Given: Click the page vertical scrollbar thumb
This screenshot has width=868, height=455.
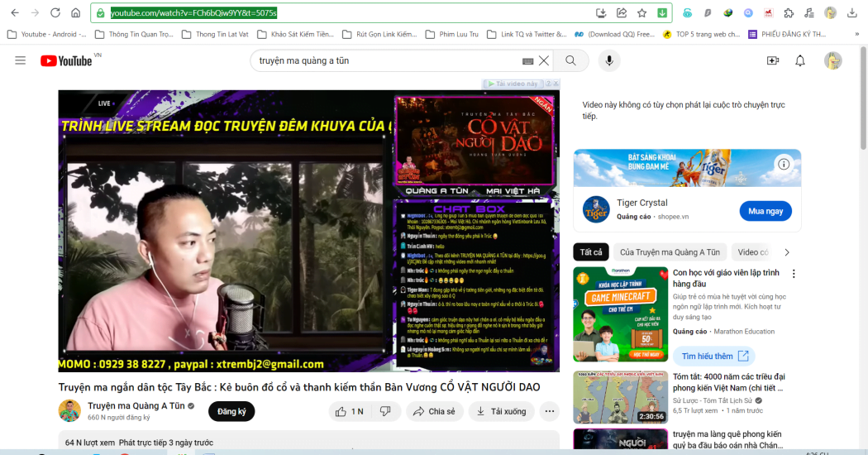Looking at the screenshot, I should (863, 98).
